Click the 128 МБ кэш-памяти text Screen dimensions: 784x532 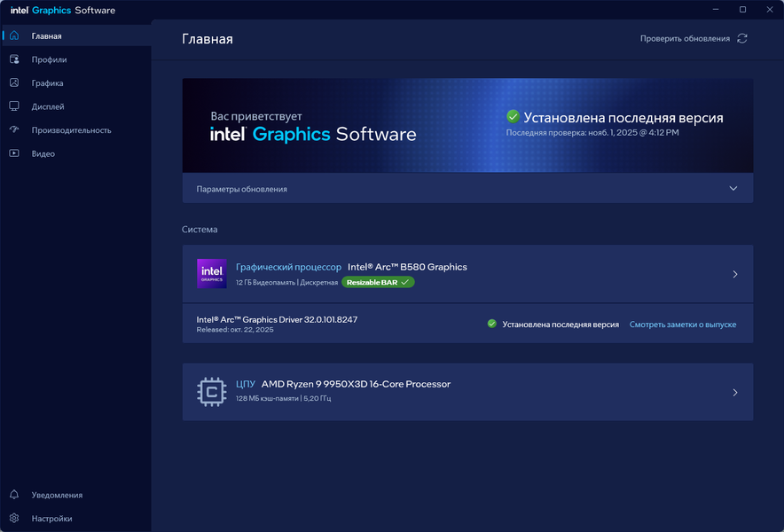tap(267, 398)
